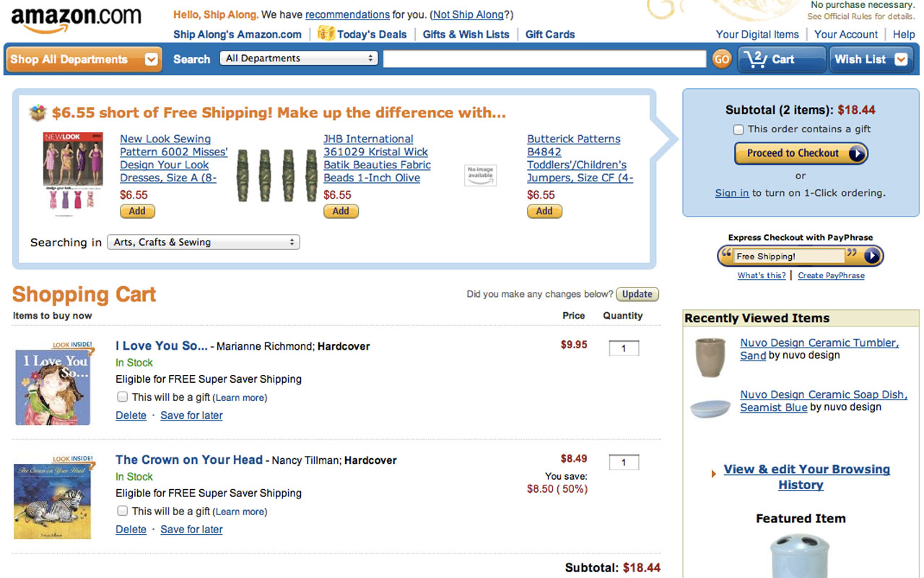Open the Arts, Crafts & Sewing dropdown
This screenshot has width=924, height=578.
click(x=203, y=243)
